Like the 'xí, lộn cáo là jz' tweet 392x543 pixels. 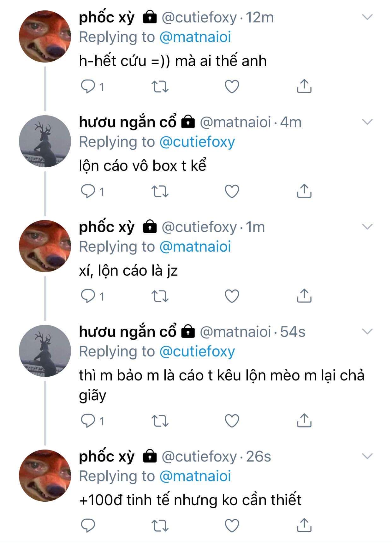tap(232, 296)
